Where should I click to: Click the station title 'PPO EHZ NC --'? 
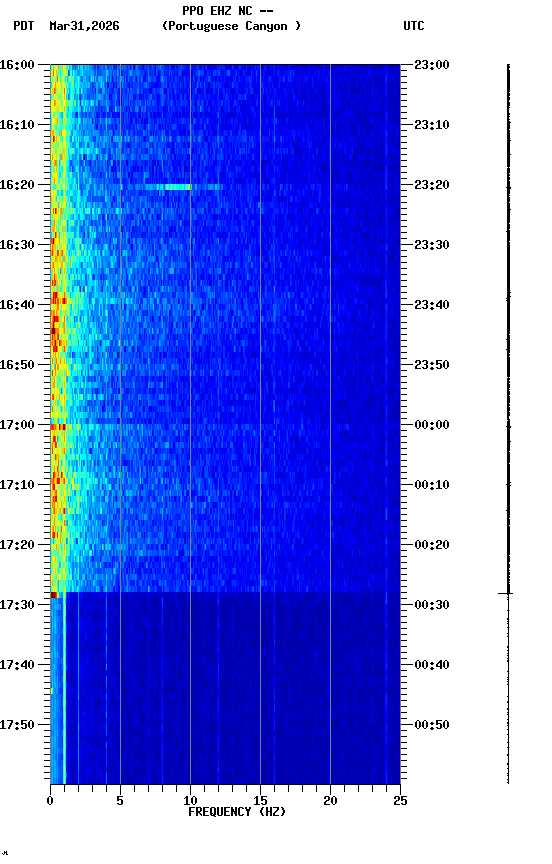point(228,11)
